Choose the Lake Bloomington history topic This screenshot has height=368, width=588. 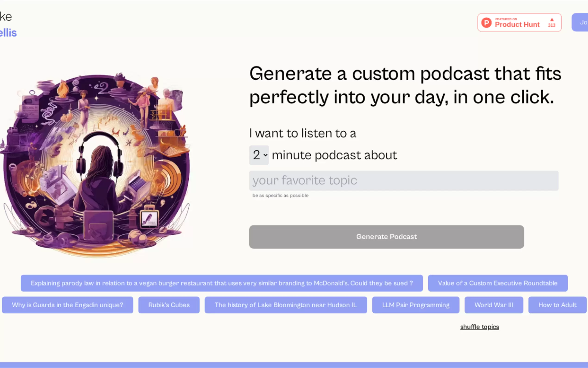tap(286, 305)
